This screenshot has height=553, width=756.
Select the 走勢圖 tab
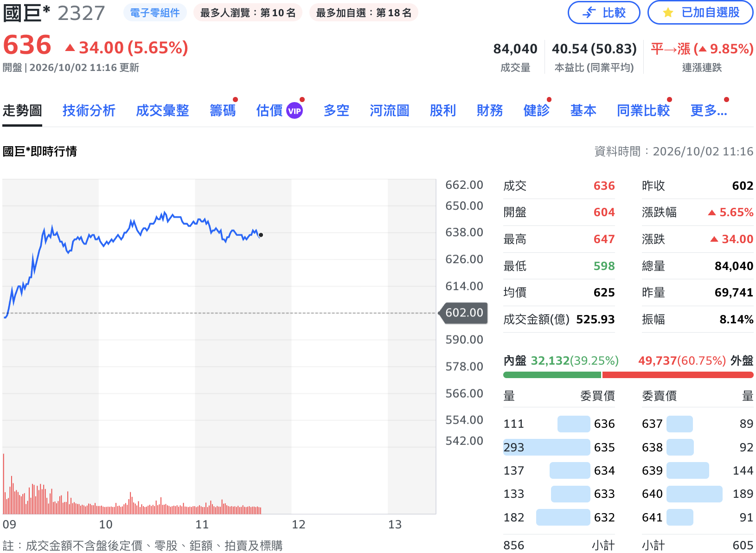22,110
